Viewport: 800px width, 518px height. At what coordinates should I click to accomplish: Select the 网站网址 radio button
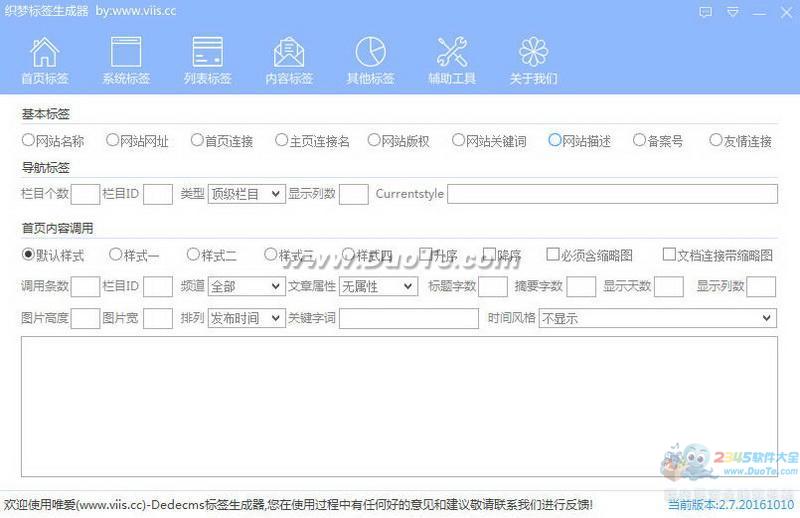point(112,140)
